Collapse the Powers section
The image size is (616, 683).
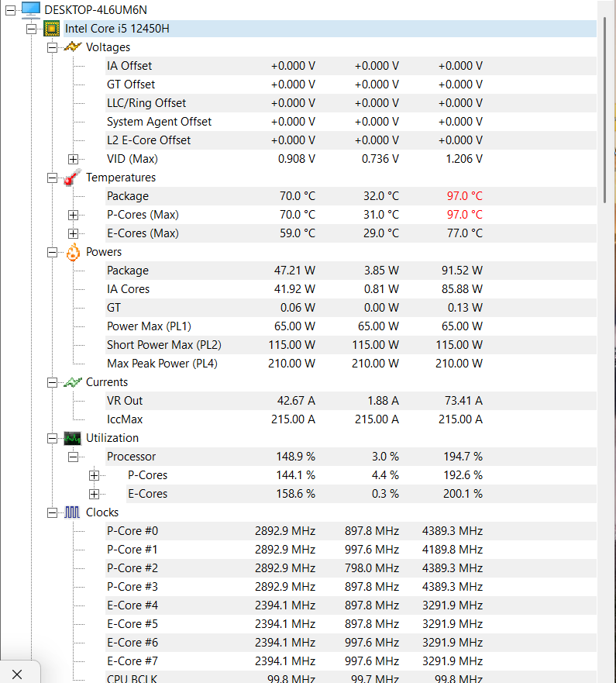52,252
